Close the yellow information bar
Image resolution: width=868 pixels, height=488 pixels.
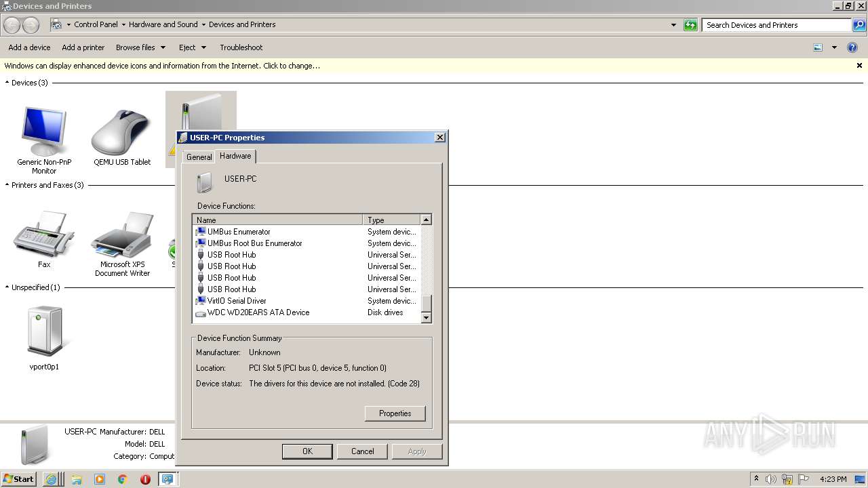pyautogui.click(x=859, y=66)
